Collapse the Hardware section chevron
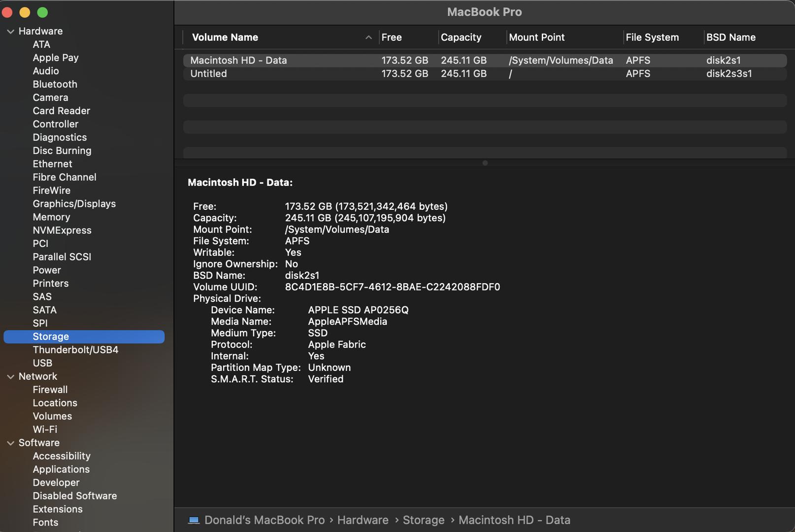Screen dimensions: 795x532 (10, 32)
